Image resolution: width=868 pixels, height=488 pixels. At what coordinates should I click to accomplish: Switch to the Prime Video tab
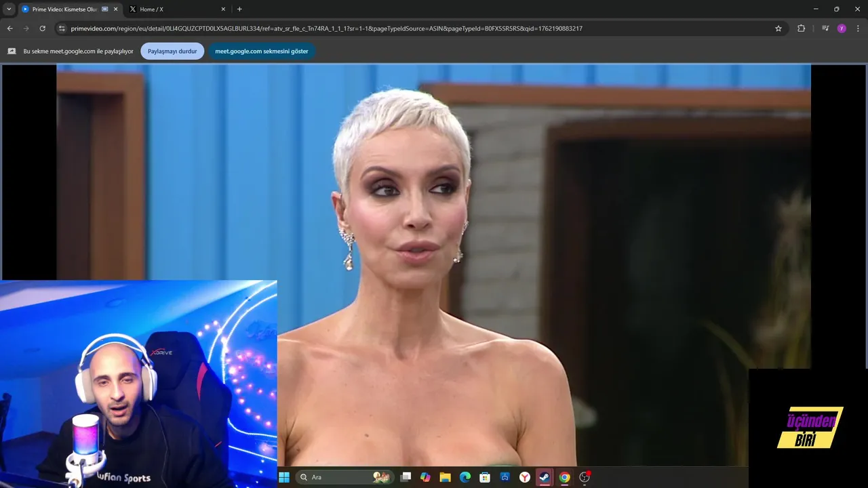pyautogui.click(x=64, y=9)
